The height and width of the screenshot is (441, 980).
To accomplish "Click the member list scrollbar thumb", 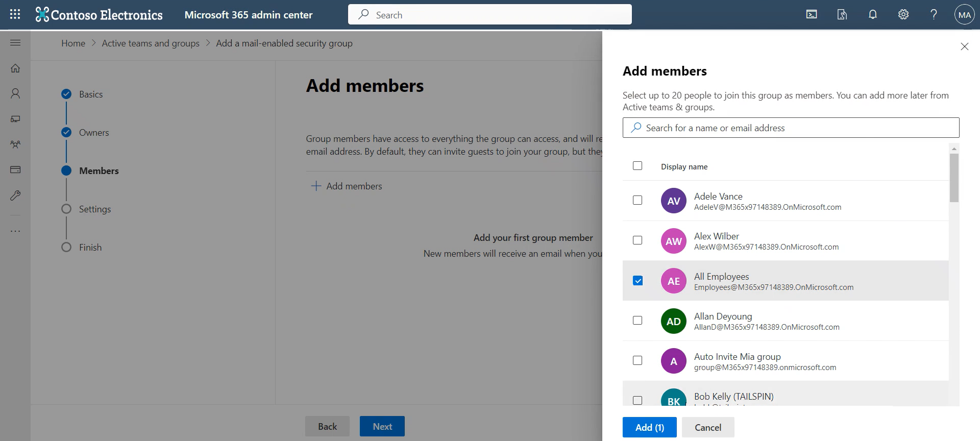I will 954,178.
